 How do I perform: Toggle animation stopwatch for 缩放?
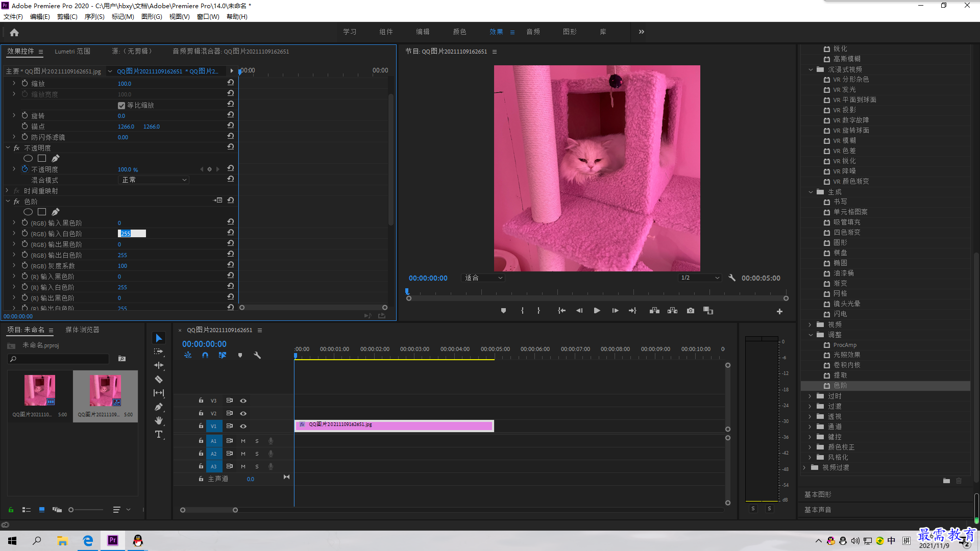coord(24,83)
